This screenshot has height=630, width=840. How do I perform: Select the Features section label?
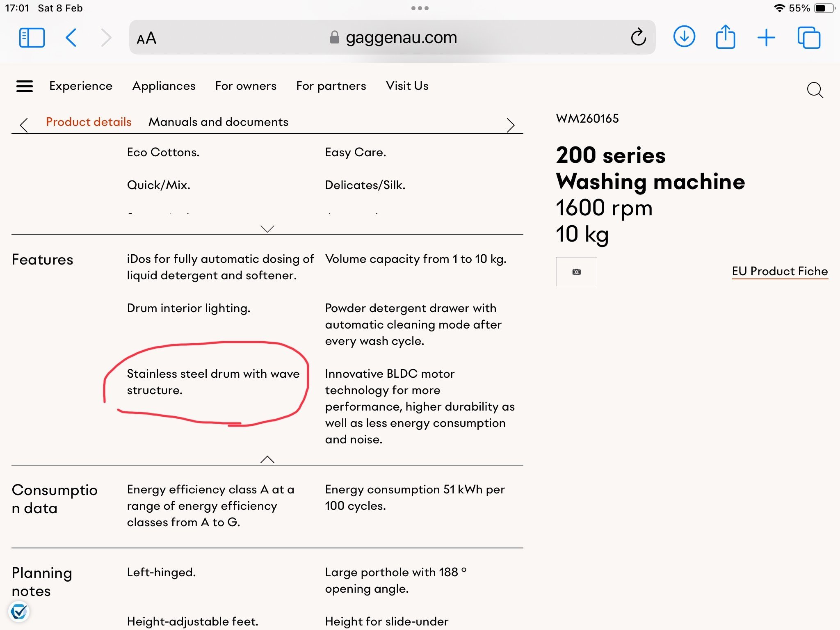click(43, 260)
